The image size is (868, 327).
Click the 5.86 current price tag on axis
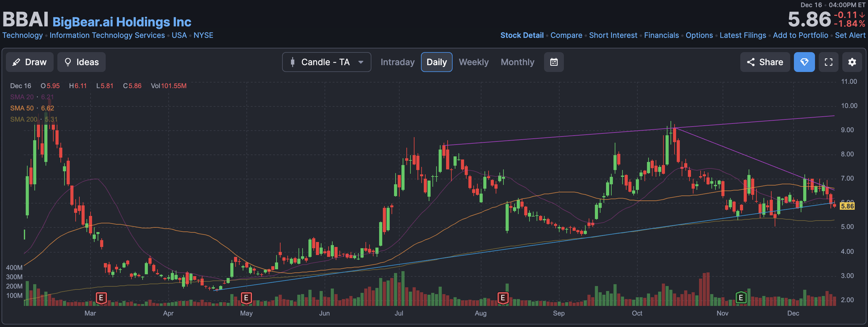pos(847,206)
